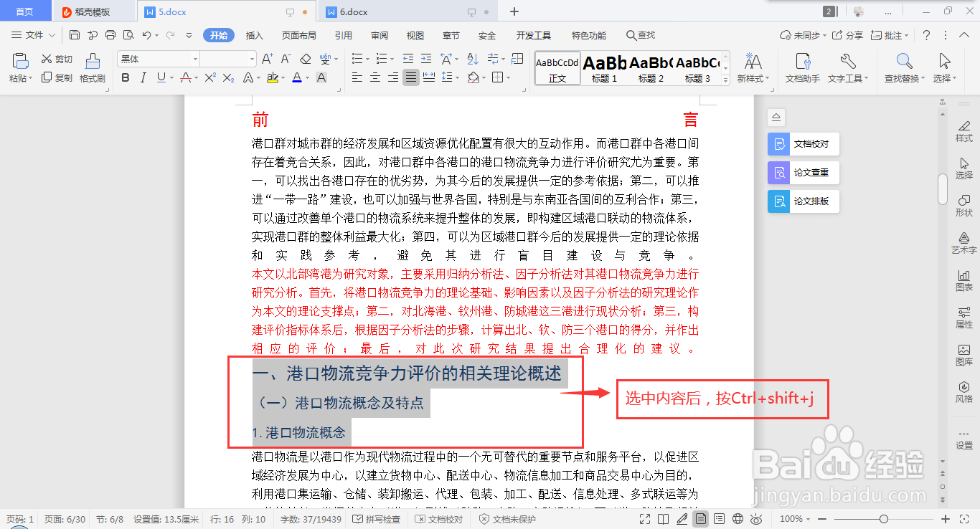The height and width of the screenshot is (529, 980).
Task: Expand the font color dropdown arrow
Action: [307, 77]
